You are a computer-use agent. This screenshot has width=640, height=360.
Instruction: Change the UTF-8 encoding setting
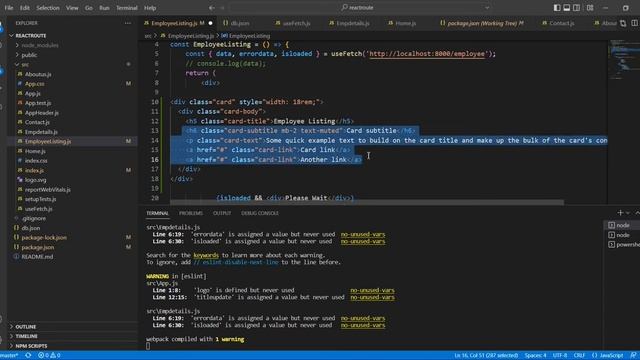[x=560, y=356]
